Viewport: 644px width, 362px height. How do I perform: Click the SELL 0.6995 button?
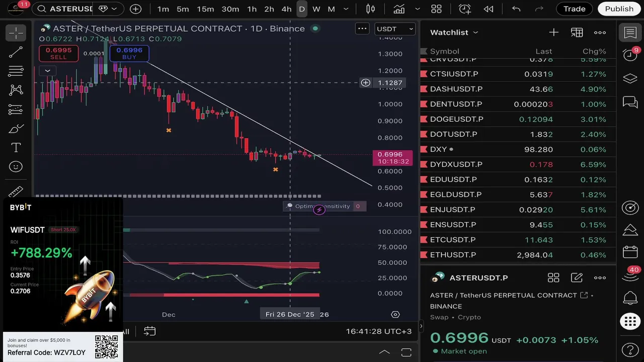tap(58, 53)
